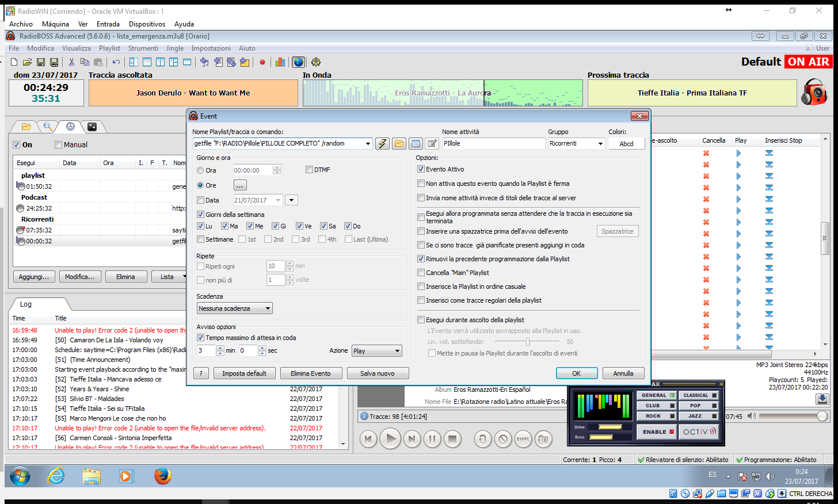Select the Ora radio button
Image resolution: width=838 pixels, height=504 pixels.
(200, 170)
